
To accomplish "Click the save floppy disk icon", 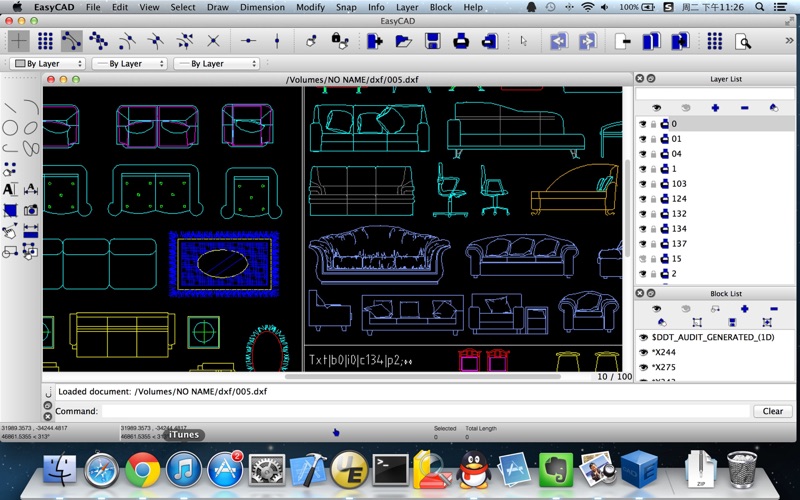I will (x=433, y=41).
